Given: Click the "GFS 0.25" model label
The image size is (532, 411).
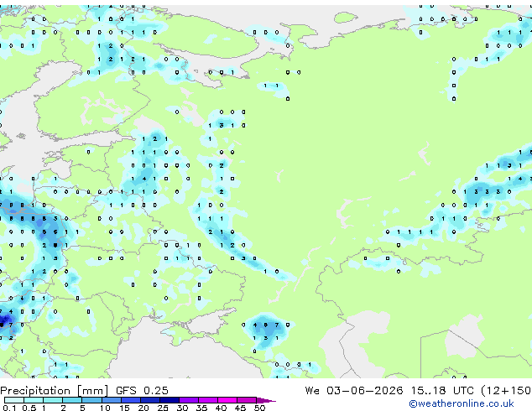Looking at the screenshot, I should (x=142, y=391).
